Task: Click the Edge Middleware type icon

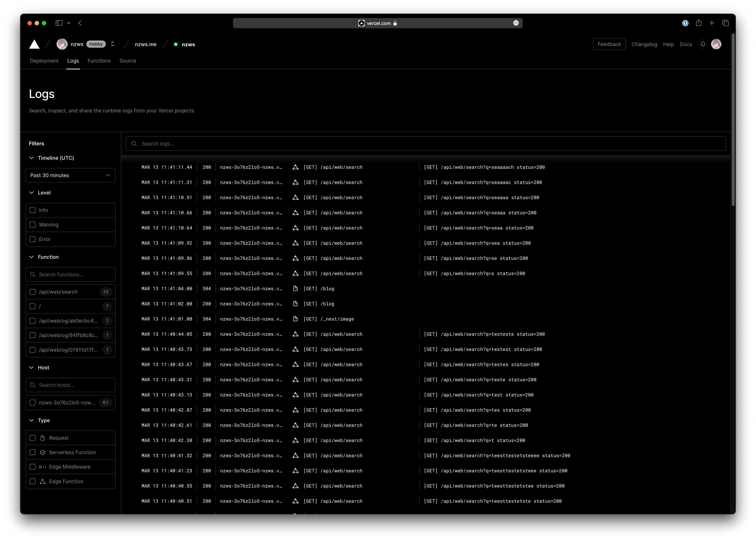Action: pos(43,467)
